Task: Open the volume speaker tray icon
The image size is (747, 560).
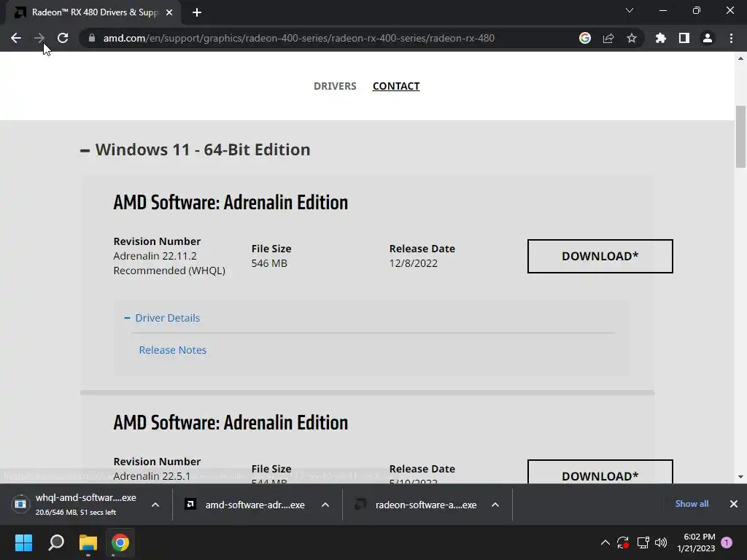Action: pyautogui.click(x=661, y=542)
